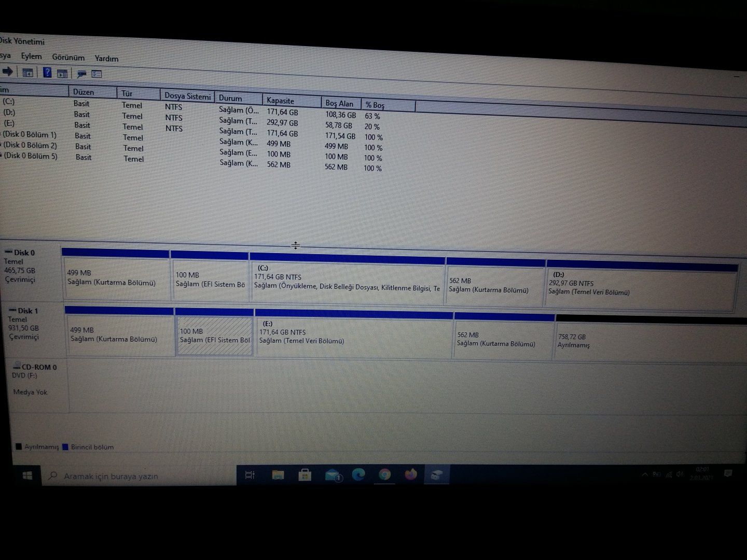Image resolution: width=747 pixels, height=560 pixels.
Task: Open Microsoft Edge from the taskbar
Action: point(358,474)
